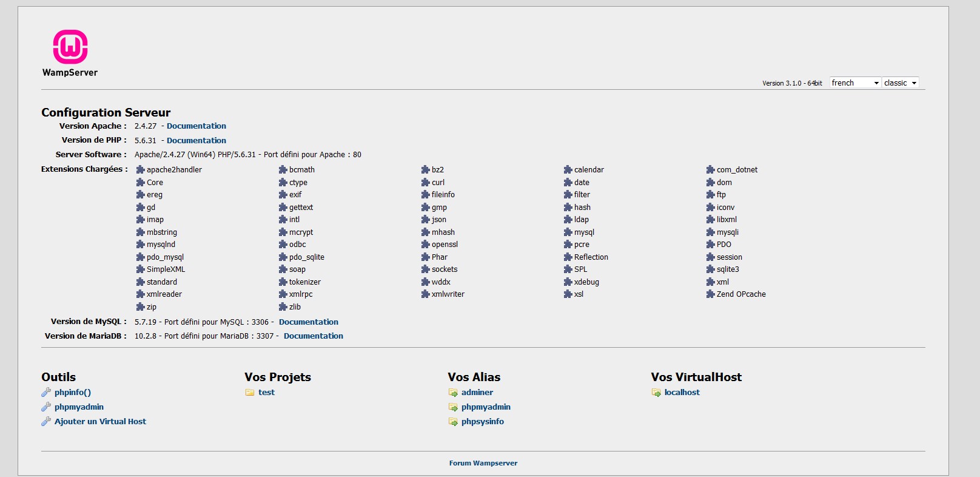Click the folder icon beside test project
980x477 pixels.
[x=250, y=393]
